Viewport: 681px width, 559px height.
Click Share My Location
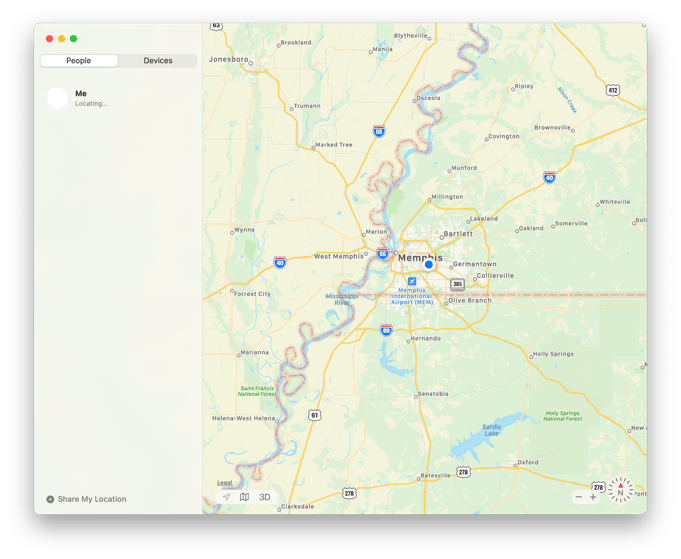[92, 499]
